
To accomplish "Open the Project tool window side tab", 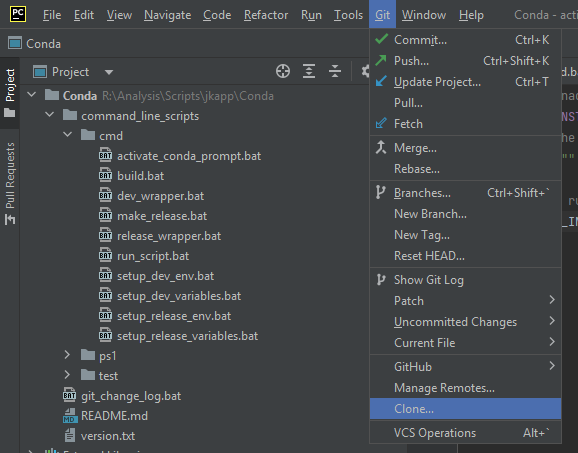I will [10, 93].
